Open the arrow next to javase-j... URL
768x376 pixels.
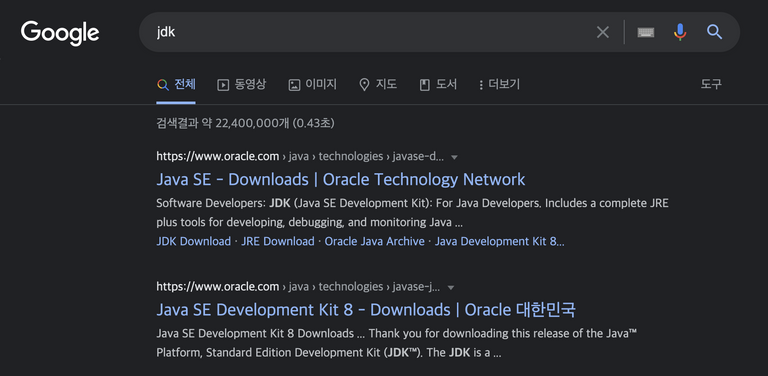pos(451,287)
